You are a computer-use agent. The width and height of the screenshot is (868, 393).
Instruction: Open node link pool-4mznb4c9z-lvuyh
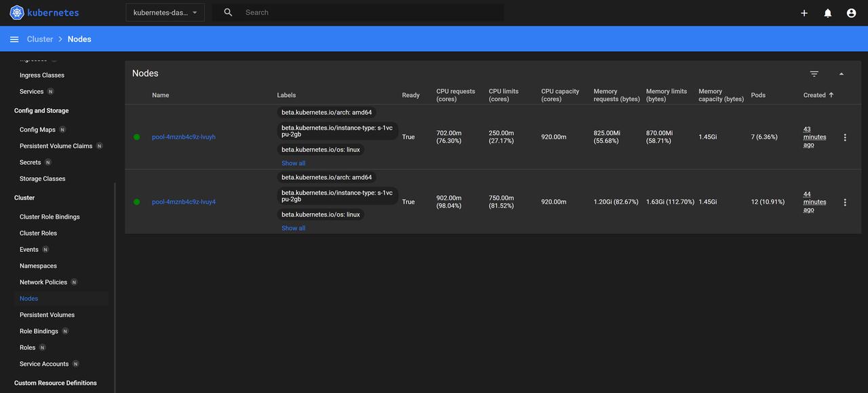[x=183, y=137]
